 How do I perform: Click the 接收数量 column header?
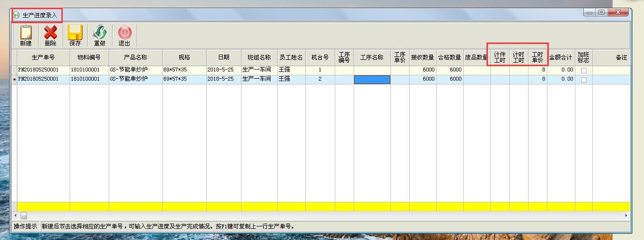(x=423, y=57)
